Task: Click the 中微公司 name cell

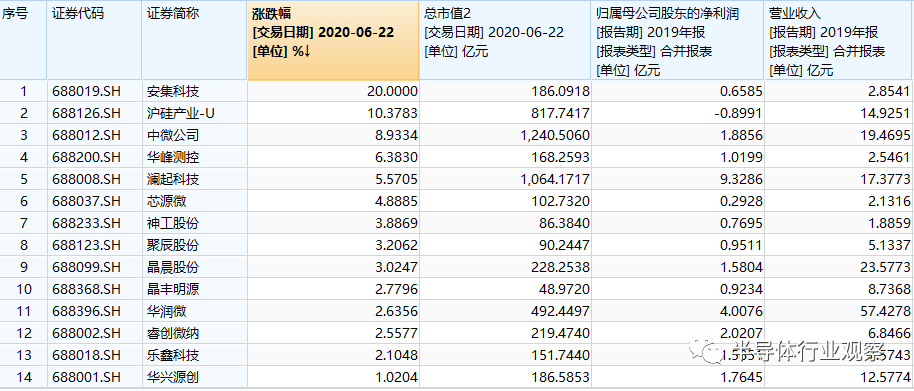Action: (x=195, y=135)
